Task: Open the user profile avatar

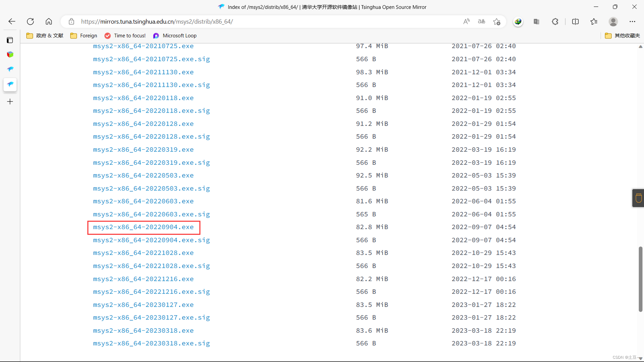Action: 613,22
